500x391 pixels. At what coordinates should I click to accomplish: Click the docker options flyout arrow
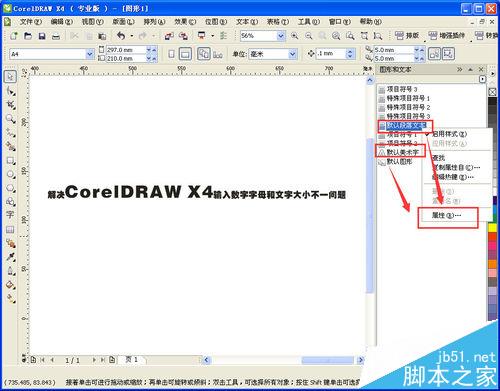click(482, 79)
